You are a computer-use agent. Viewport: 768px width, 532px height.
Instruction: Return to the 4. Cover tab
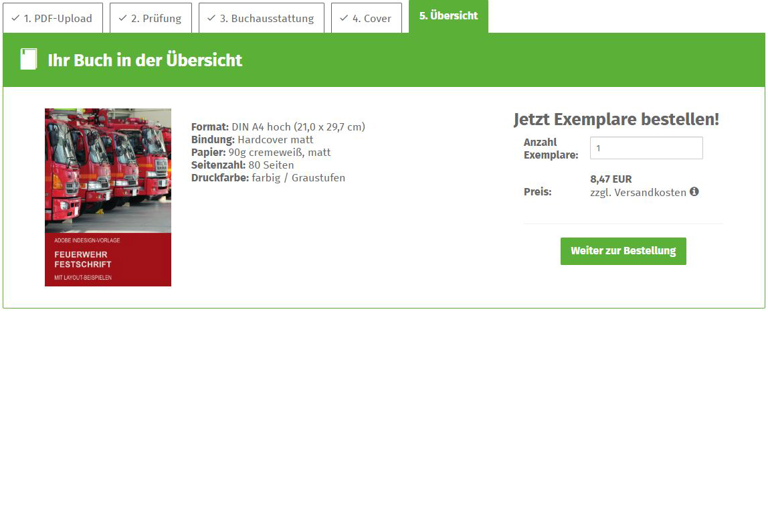(x=367, y=18)
